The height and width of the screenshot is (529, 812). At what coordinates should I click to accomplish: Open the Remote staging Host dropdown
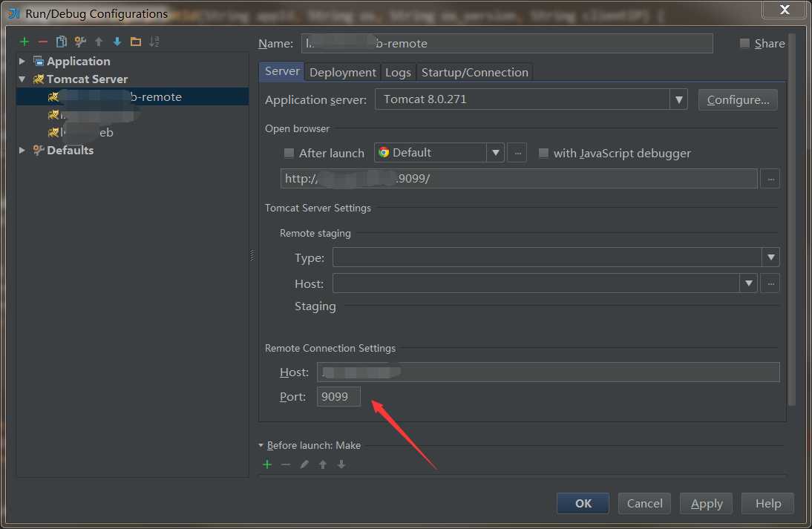pyautogui.click(x=749, y=283)
